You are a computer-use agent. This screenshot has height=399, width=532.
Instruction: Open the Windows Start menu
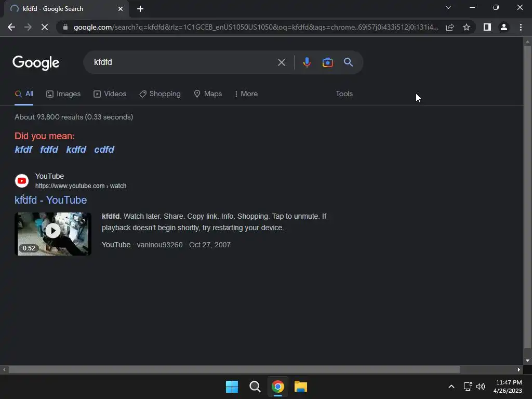point(232,387)
